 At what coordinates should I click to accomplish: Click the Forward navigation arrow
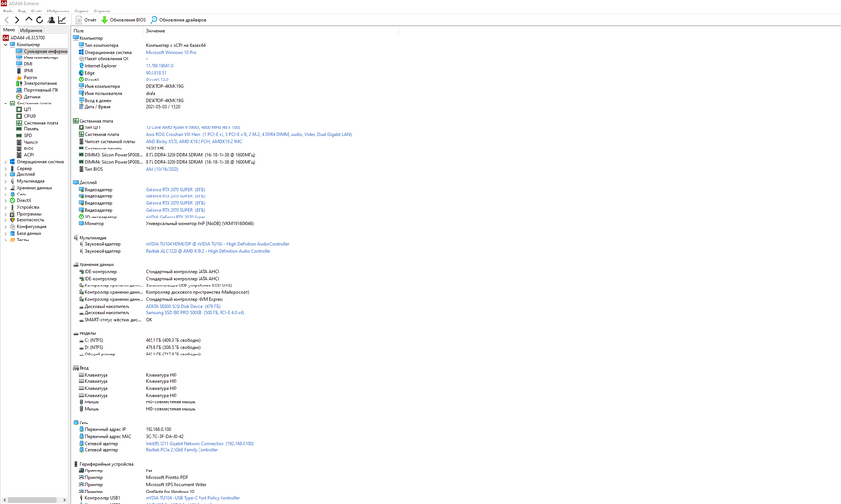[x=17, y=20]
